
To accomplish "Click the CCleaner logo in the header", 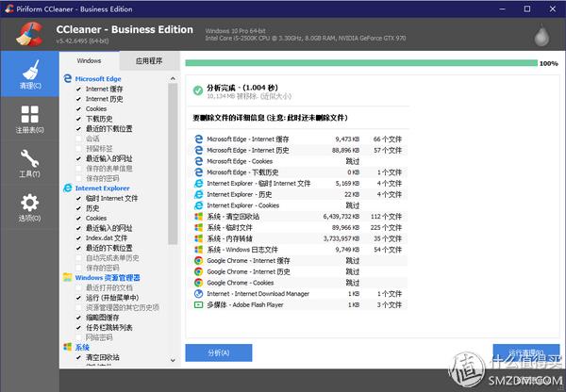I will point(29,34).
